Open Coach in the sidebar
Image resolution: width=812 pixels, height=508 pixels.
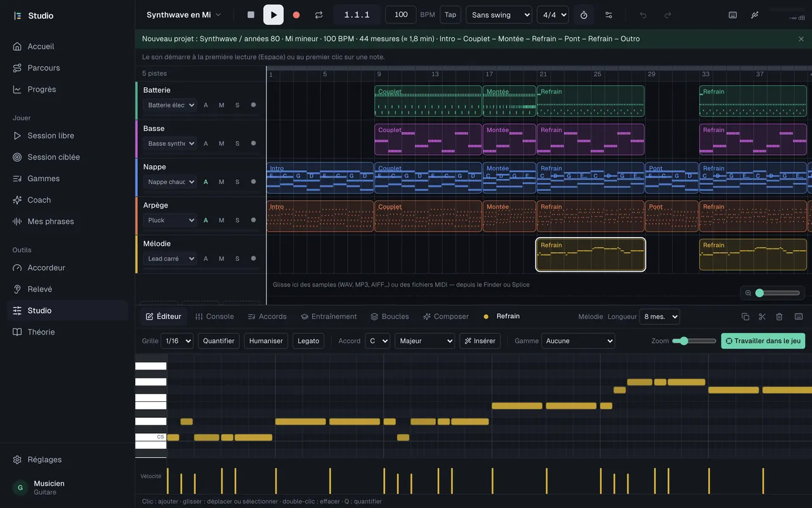pos(67,200)
